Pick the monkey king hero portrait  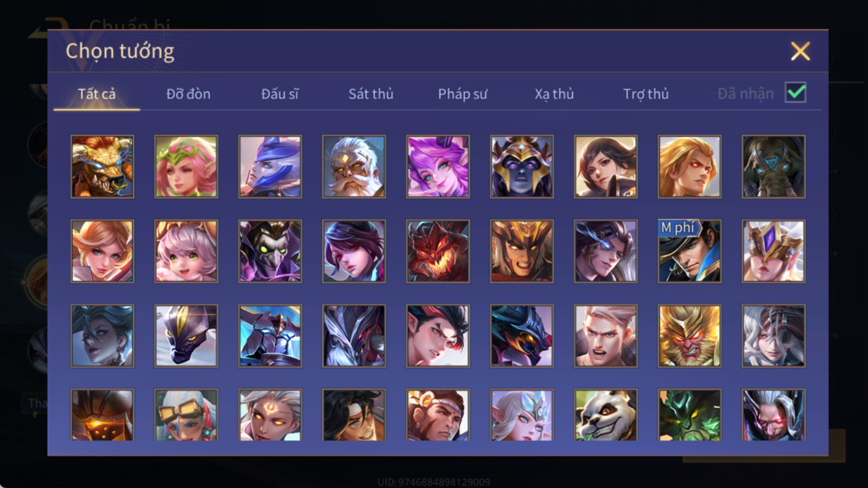689,336
